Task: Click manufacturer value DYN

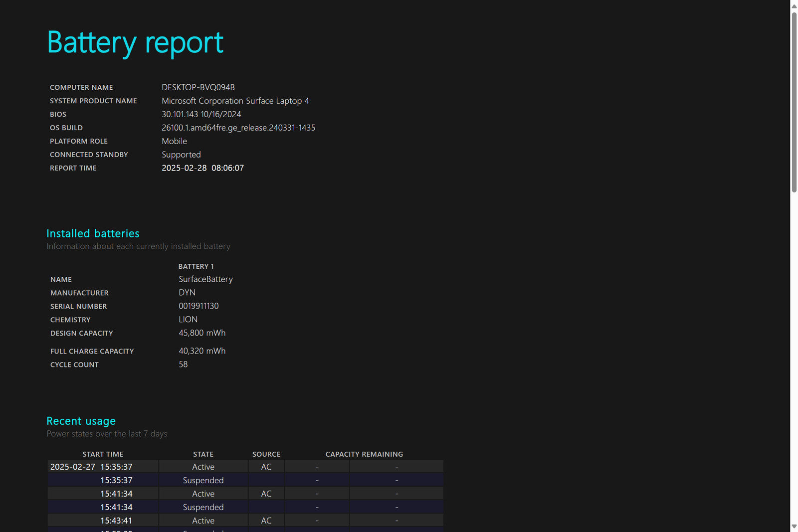Action: [x=187, y=293]
